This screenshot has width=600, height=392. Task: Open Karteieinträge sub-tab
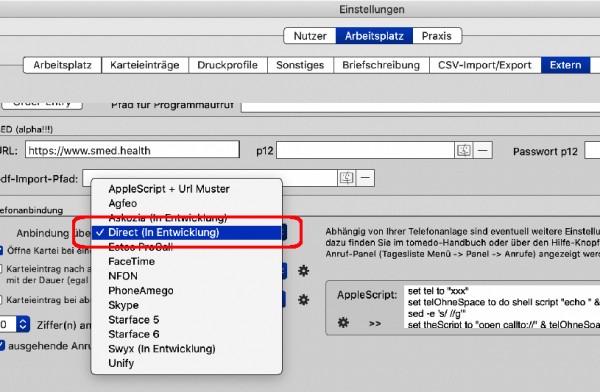145,65
